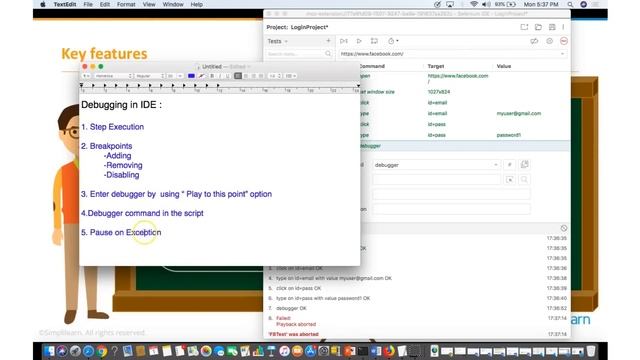Adjust line spacing stepper in TextEdit
640x360 pixels.
[x=275, y=76]
